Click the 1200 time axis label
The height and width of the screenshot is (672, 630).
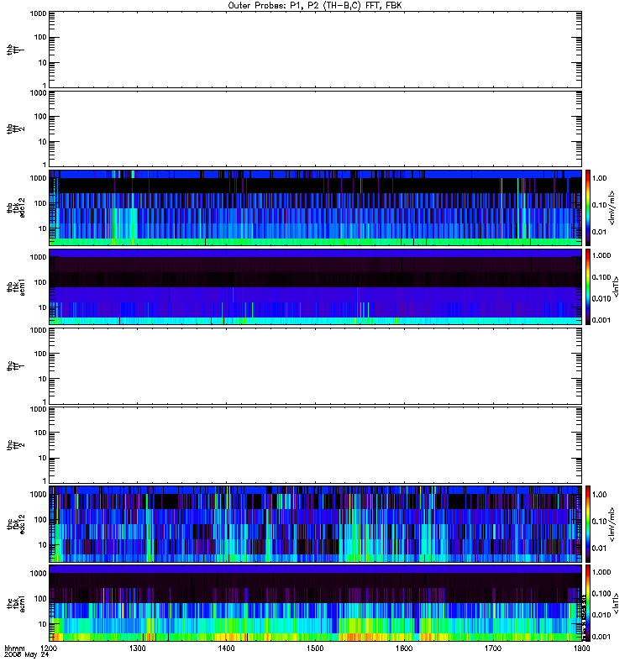click(49, 648)
